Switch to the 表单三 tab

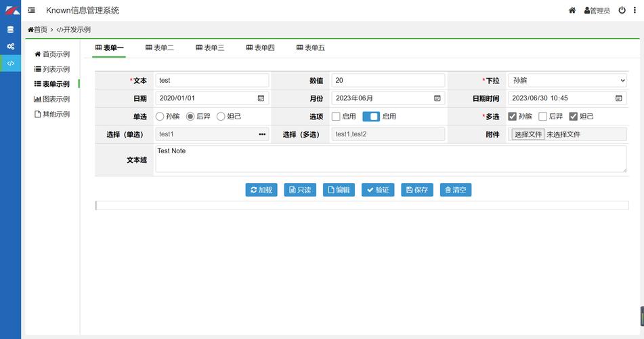pos(210,47)
